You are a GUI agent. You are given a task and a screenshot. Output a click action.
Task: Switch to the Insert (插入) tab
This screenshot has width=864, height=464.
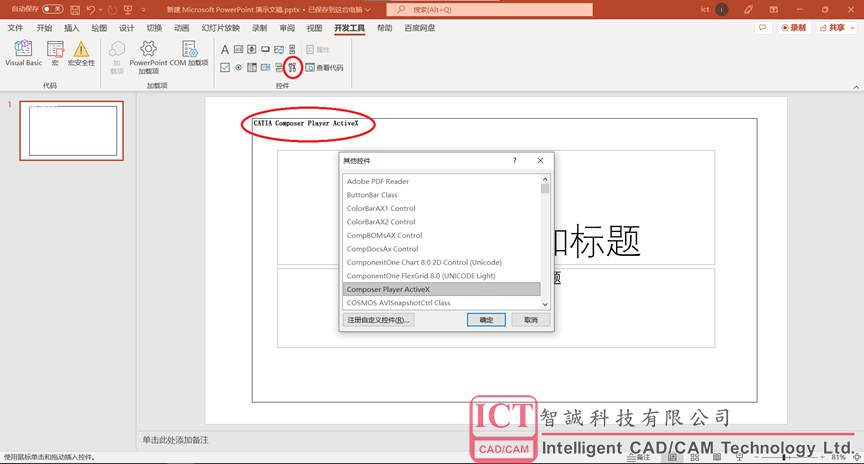[72, 28]
